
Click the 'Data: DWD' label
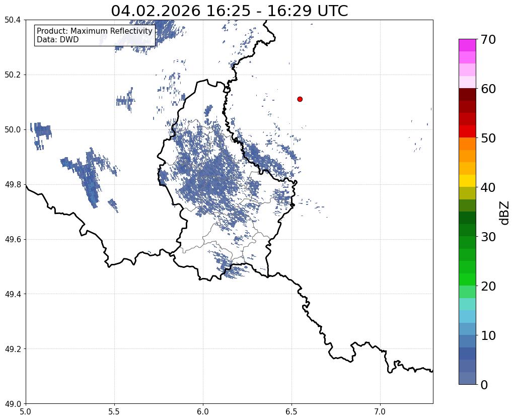pos(58,40)
